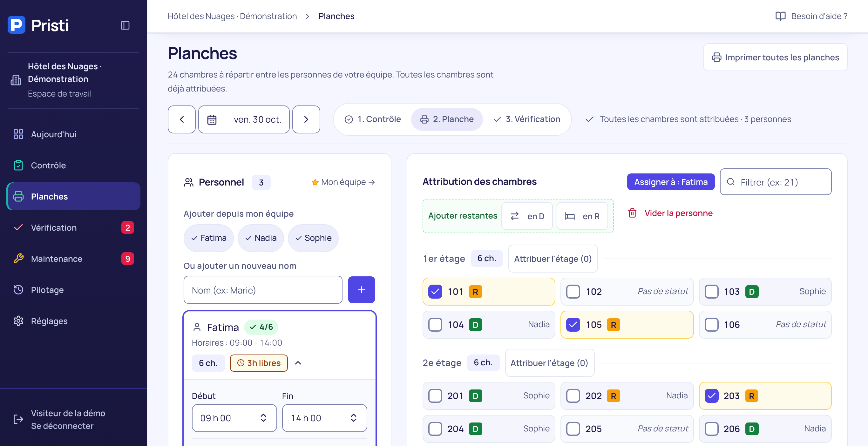Open the Fin 14 h 00 time selector

(x=324, y=418)
